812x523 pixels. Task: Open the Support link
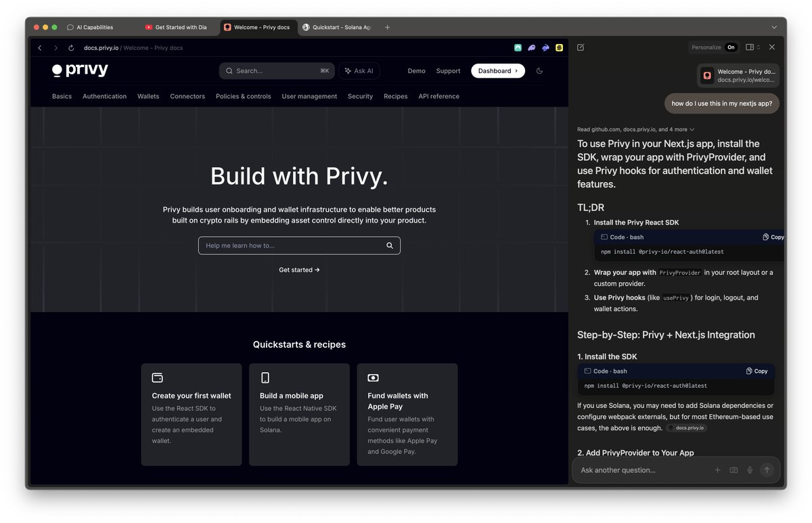pyautogui.click(x=448, y=70)
